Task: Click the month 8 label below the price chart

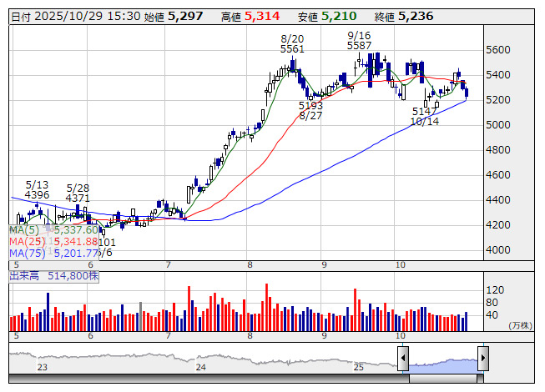Action: [x=250, y=265]
